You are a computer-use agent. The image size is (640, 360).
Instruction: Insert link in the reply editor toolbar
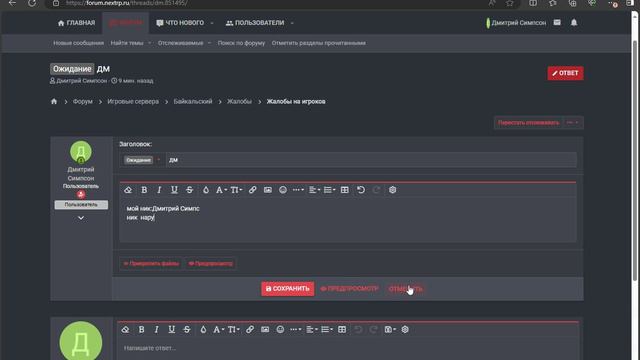coord(250,329)
